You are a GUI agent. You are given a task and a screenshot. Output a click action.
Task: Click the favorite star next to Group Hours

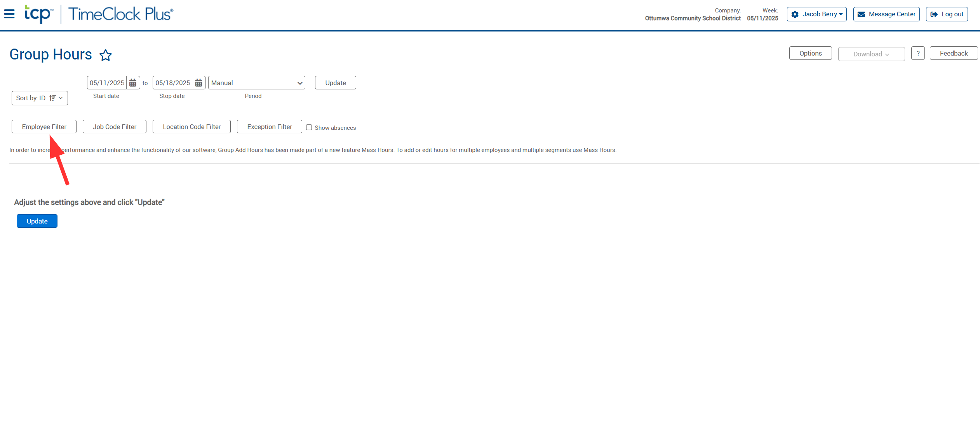(x=105, y=55)
